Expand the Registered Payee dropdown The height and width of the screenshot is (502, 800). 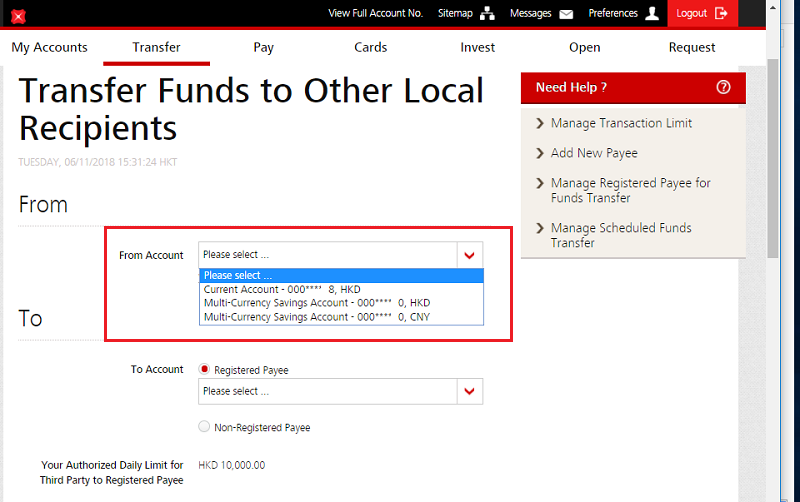click(x=469, y=391)
